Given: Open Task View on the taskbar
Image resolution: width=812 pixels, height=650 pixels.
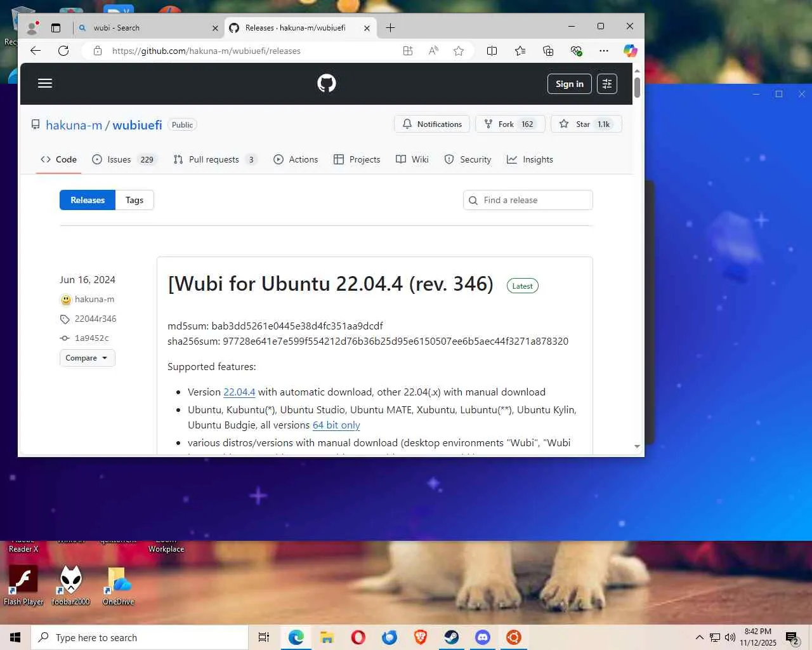Looking at the screenshot, I should point(264,637).
